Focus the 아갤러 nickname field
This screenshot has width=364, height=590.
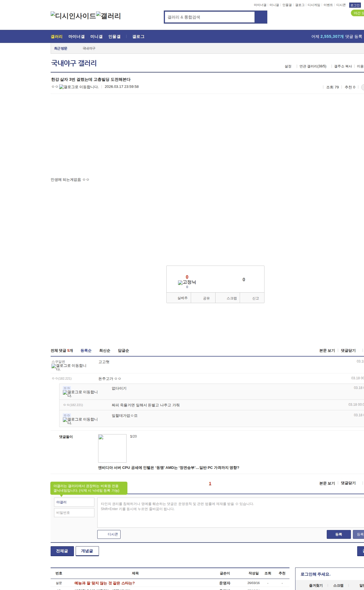[74, 502]
